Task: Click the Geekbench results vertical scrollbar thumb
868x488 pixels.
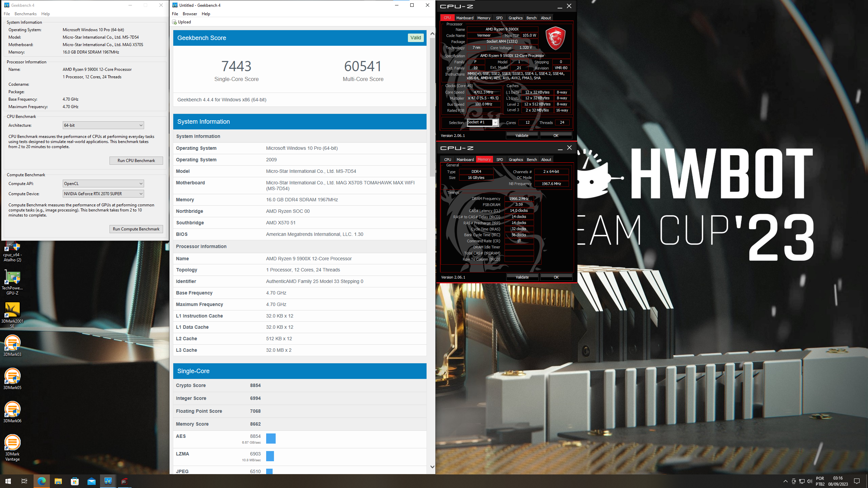Action: coord(432,107)
